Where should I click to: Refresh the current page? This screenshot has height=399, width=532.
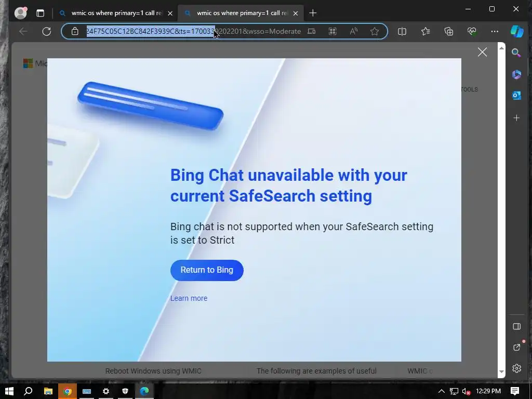click(46, 32)
